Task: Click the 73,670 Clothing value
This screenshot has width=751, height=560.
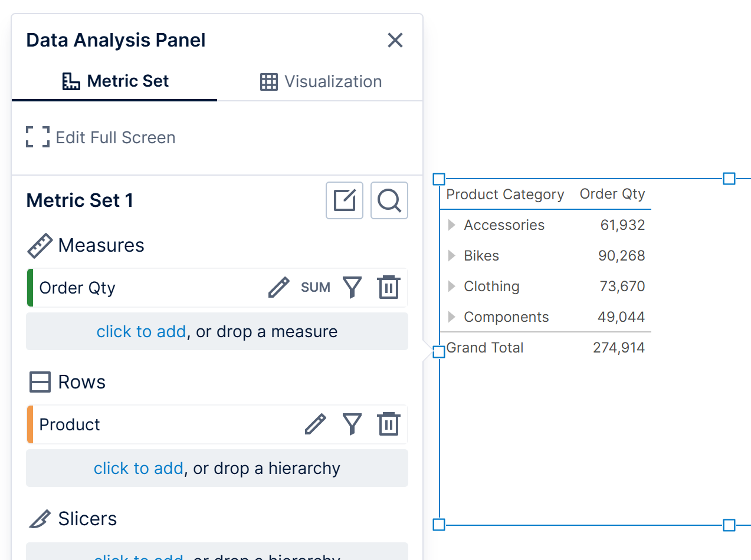Action: [x=622, y=286]
